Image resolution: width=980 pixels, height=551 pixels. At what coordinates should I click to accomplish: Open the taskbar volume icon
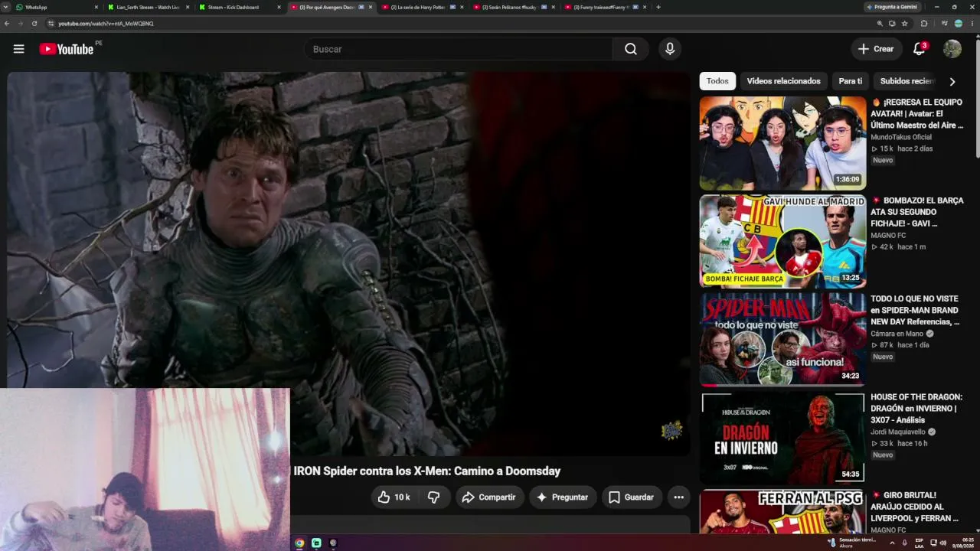[943, 543]
